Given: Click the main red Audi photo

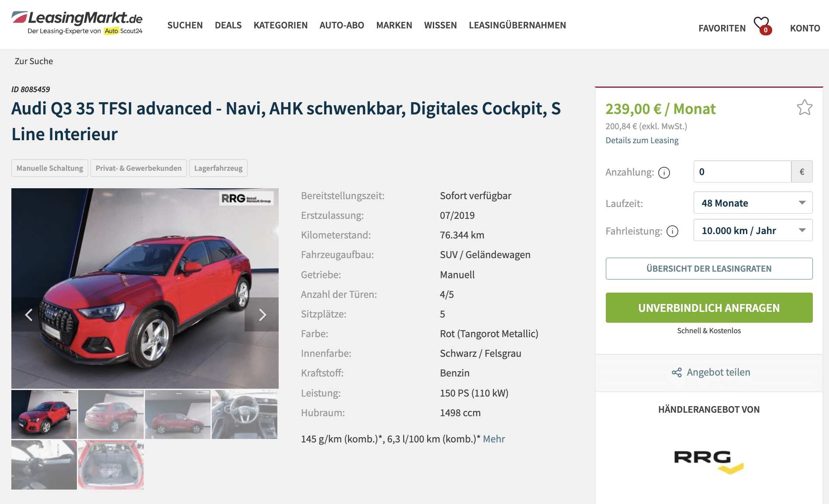Looking at the screenshot, I should click(145, 288).
